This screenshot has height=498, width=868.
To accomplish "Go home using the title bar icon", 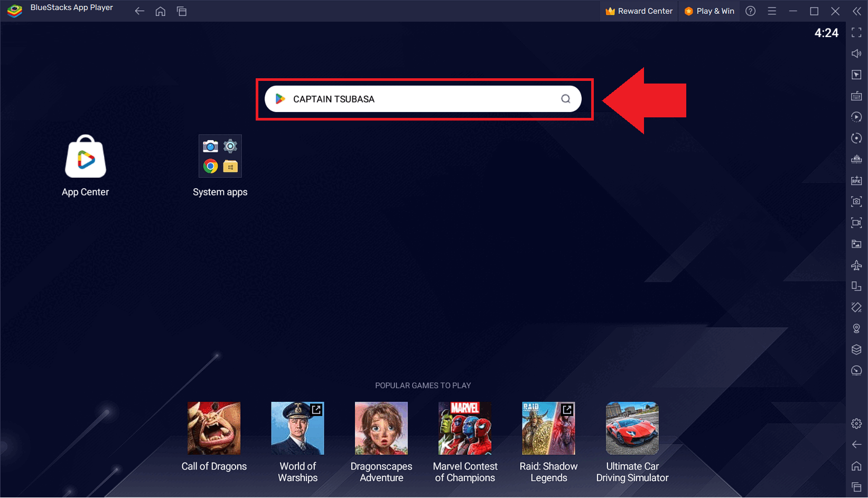I will click(x=161, y=11).
